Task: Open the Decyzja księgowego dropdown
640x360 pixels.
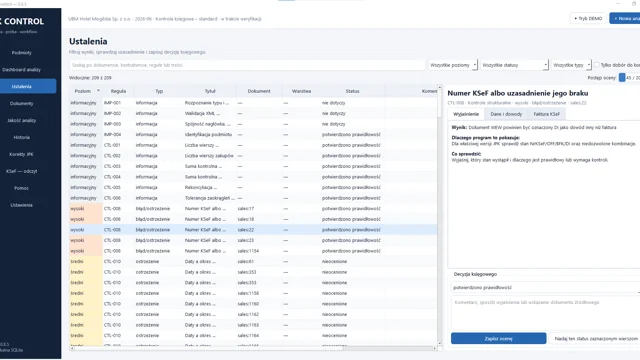Action: 545,287
